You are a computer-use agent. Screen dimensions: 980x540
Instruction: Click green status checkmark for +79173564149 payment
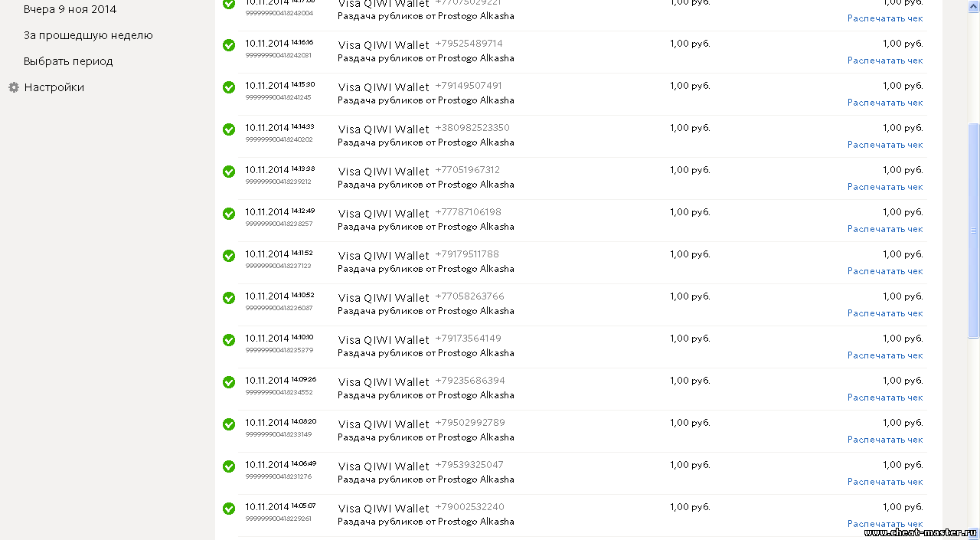[229, 340]
